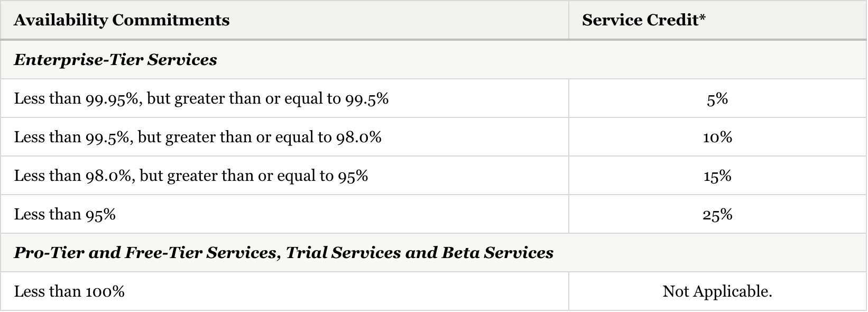
Task: Click the 5% service credit cell
Action: pyautogui.click(x=717, y=99)
